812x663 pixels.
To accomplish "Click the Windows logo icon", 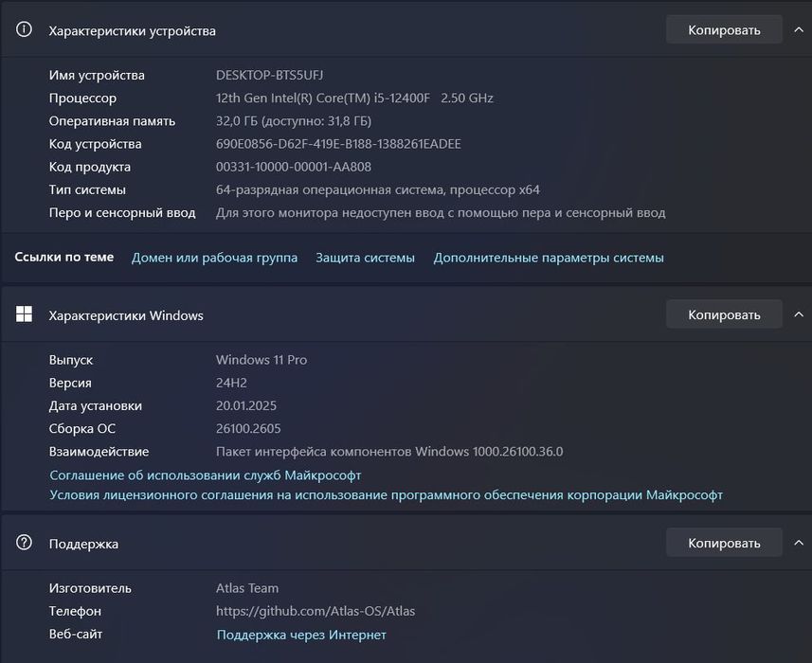I will (24, 314).
